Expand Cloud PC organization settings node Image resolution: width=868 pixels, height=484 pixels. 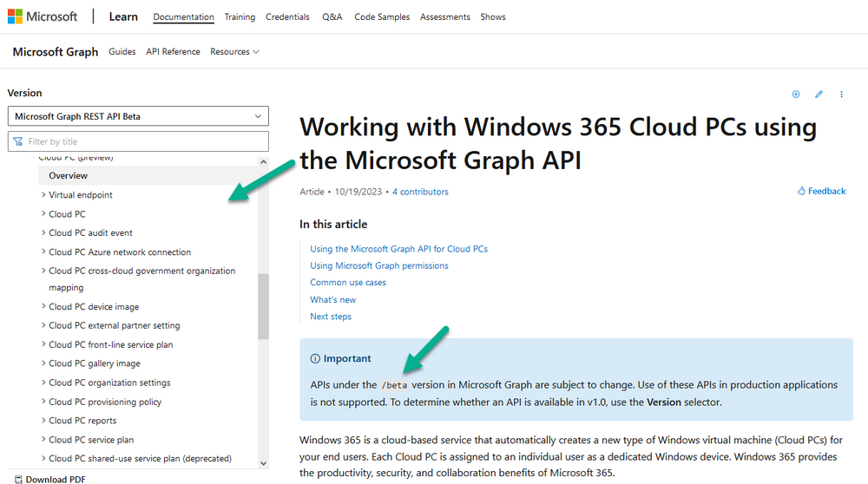[x=43, y=383]
